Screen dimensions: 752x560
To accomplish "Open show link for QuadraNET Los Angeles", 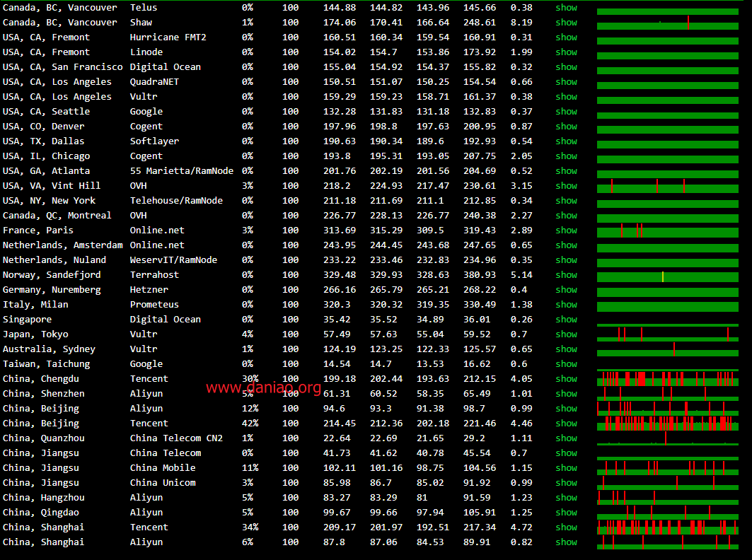I will tap(566, 82).
